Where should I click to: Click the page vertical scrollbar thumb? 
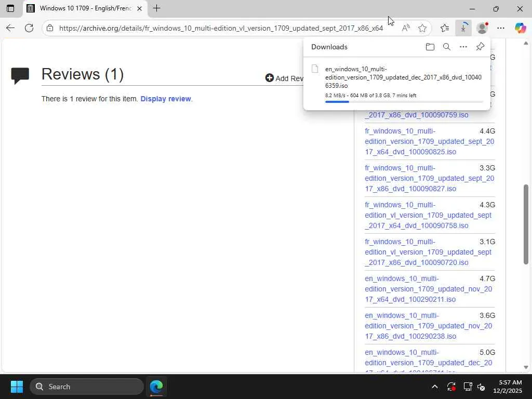coord(526,224)
